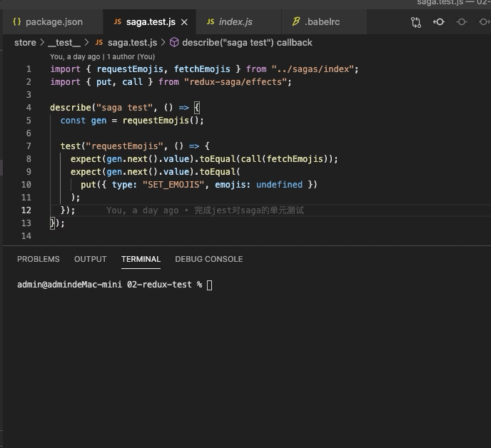Viewport: 491px width, 448px height.
Task: Click the JS icon in the breadcrumb
Action: click(x=99, y=43)
